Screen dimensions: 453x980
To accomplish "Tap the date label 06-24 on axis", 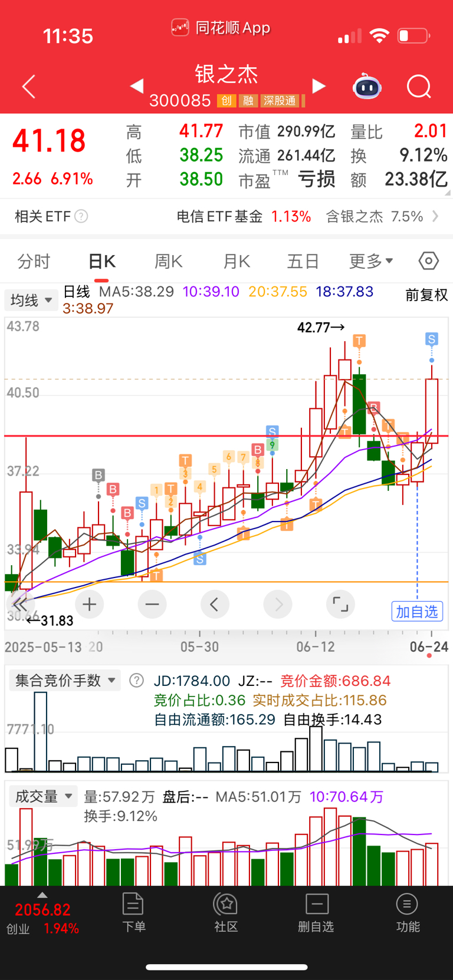I will point(429,646).
